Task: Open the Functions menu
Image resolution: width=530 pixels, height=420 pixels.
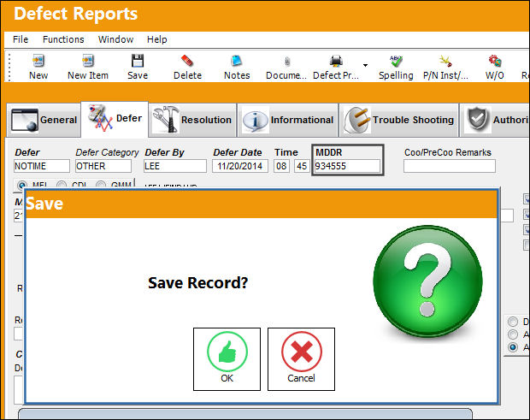Action: point(63,39)
